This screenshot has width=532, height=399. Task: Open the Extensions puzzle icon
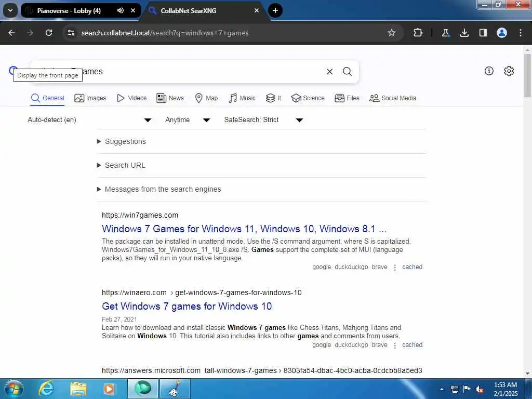[418, 33]
